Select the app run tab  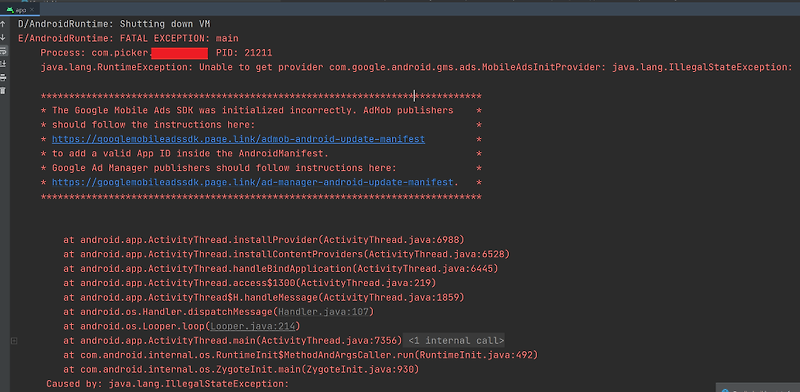20,10
